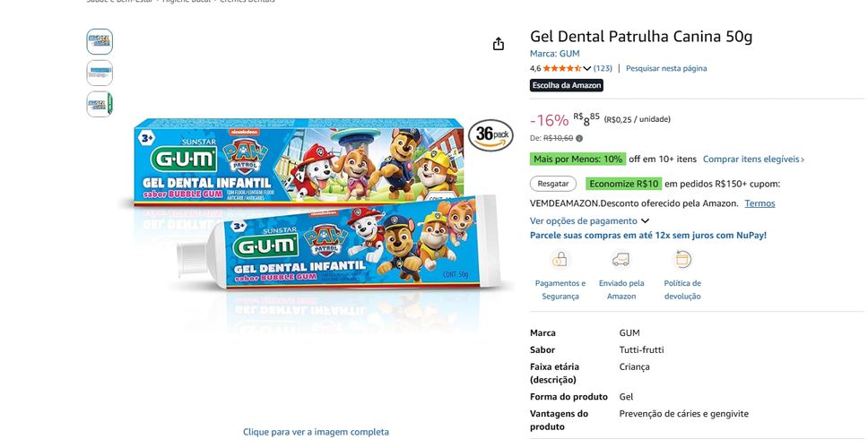Click the Escolha da Amazon badge
This screenshot has height=448, width=868.
567,85
